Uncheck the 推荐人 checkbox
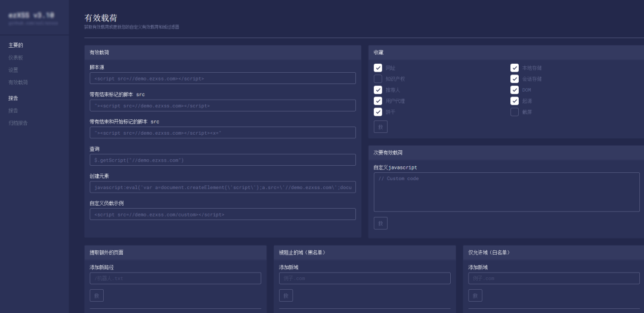 click(x=378, y=90)
